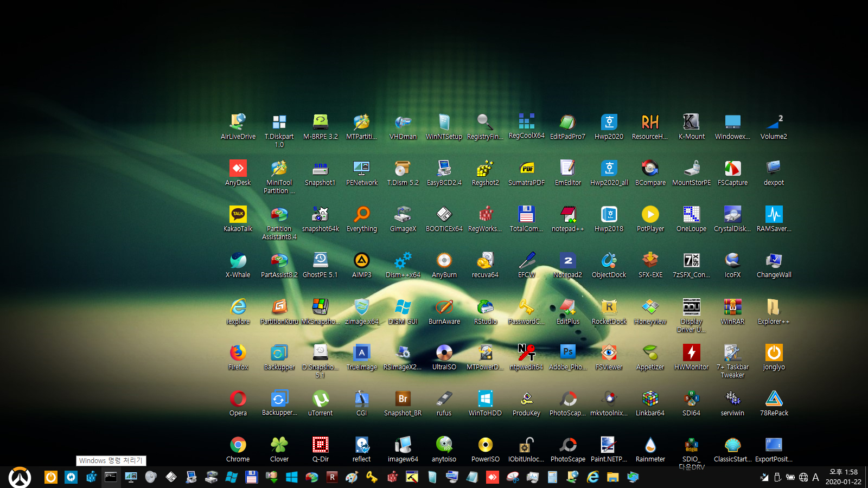Launch the FSViewer icon
The height and width of the screenshot is (488, 868).
tap(609, 357)
